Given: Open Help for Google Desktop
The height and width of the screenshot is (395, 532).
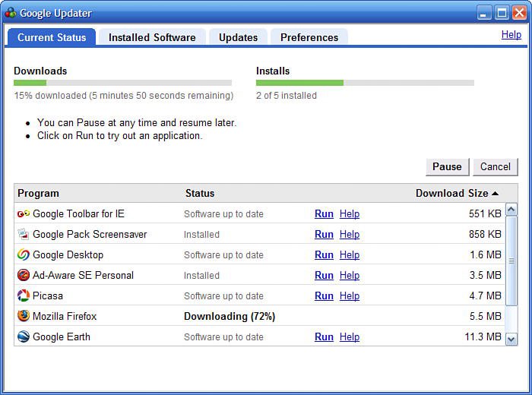Looking at the screenshot, I should tap(350, 255).
